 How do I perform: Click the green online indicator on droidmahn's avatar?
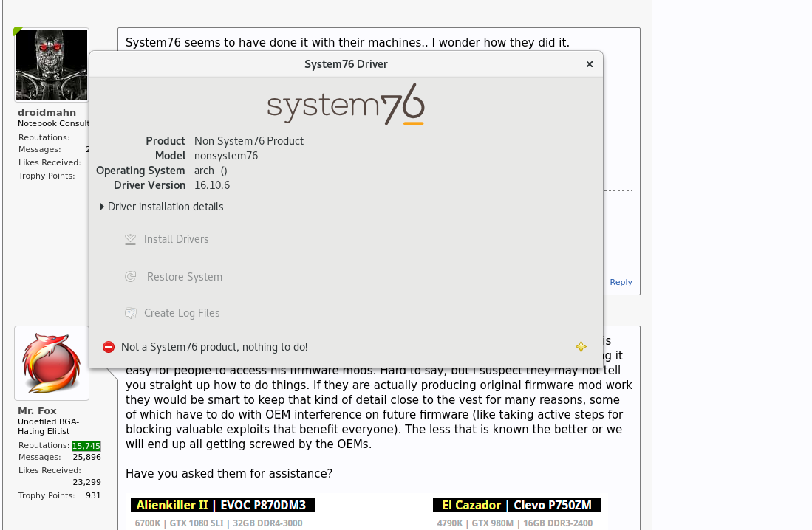(17, 31)
